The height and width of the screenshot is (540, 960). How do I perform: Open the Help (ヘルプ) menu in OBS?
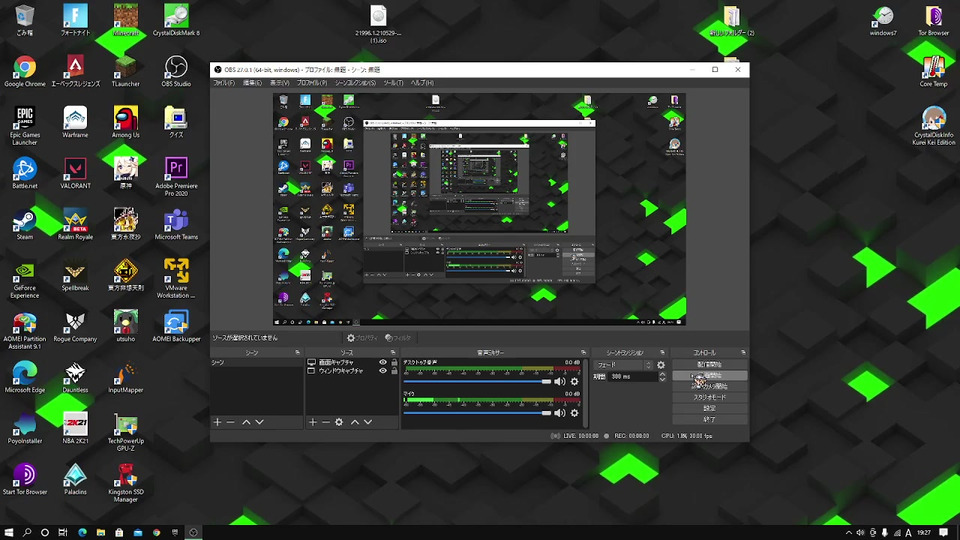422,83
